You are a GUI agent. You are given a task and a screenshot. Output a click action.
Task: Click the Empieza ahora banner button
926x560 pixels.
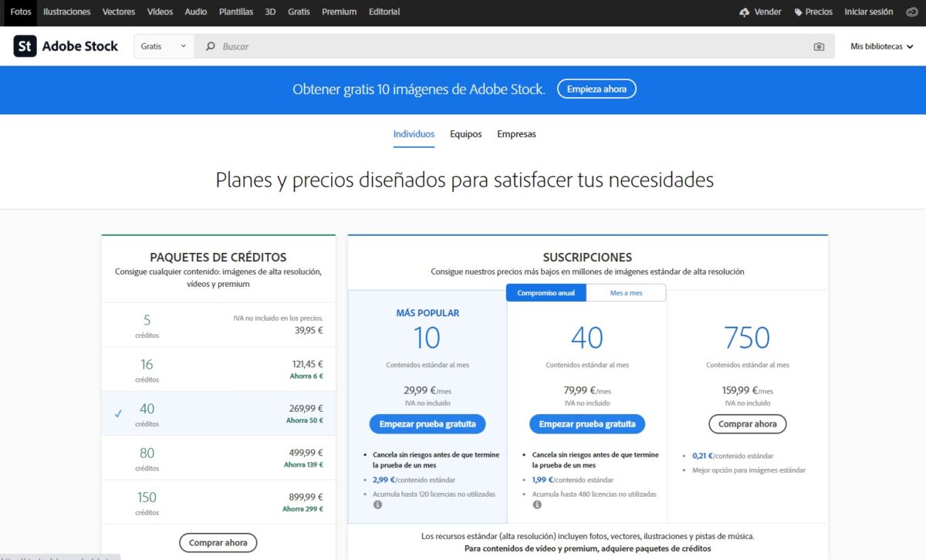click(596, 89)
